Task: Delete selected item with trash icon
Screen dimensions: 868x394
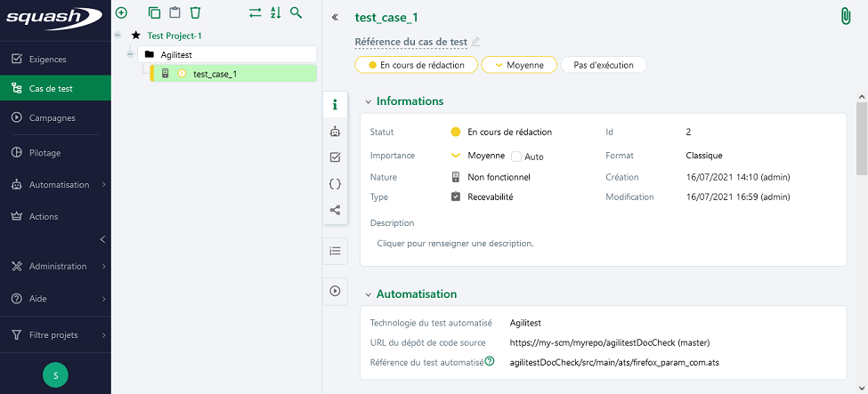Action: pyautogui.click(x=195, y=13)
